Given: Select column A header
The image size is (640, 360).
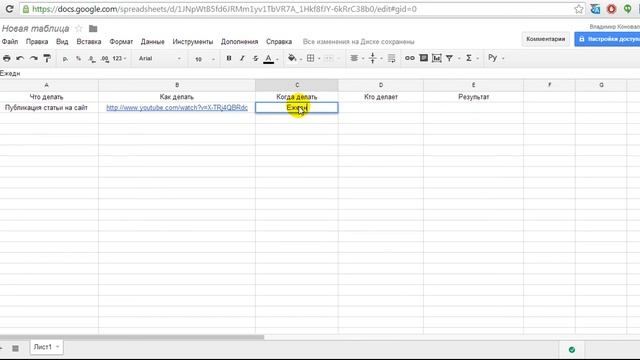Looking at the screenshot, I should click(x=46, y=85).
